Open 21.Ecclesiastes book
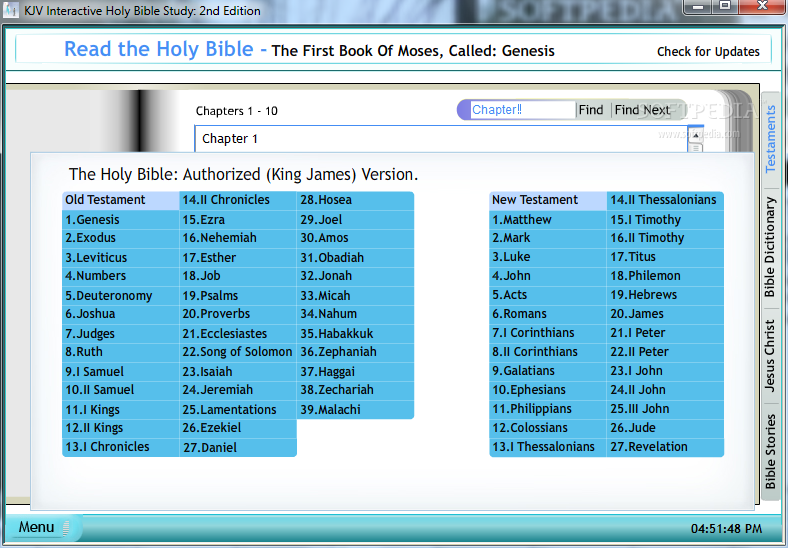The width and height of the screenshot is (788, 548). (x=238, y=333)
